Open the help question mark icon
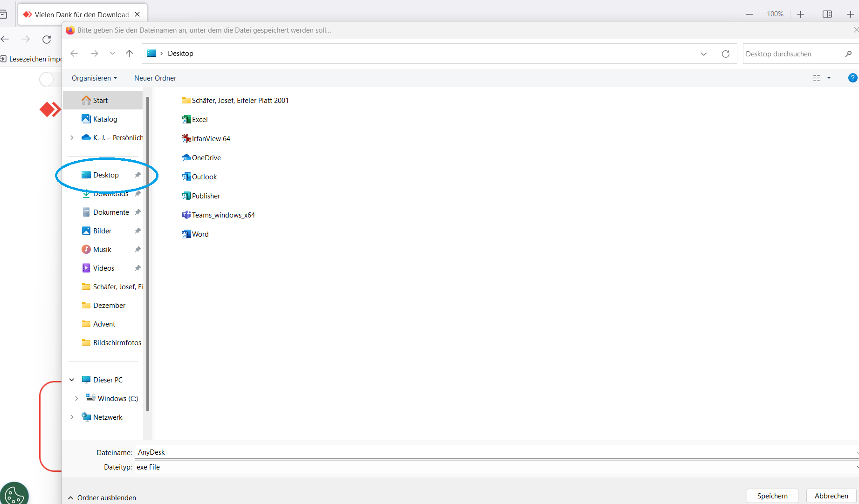Image resolution: width=859 pixels, height=504 pixels. 852,78
